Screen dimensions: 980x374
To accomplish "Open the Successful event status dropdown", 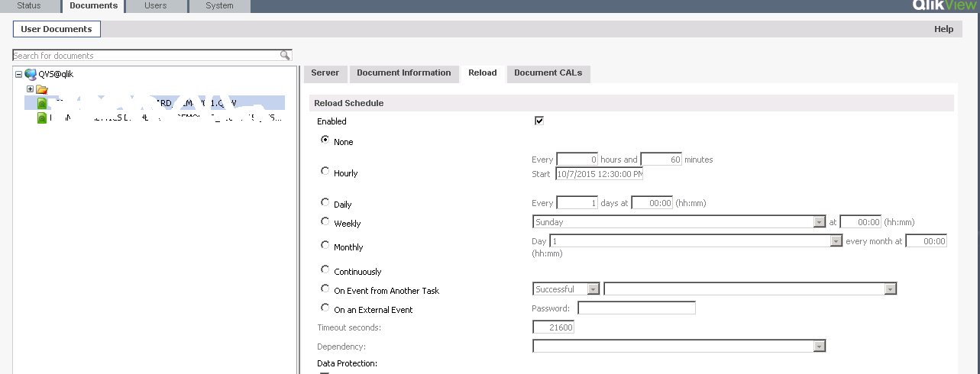I will (593, 289).
